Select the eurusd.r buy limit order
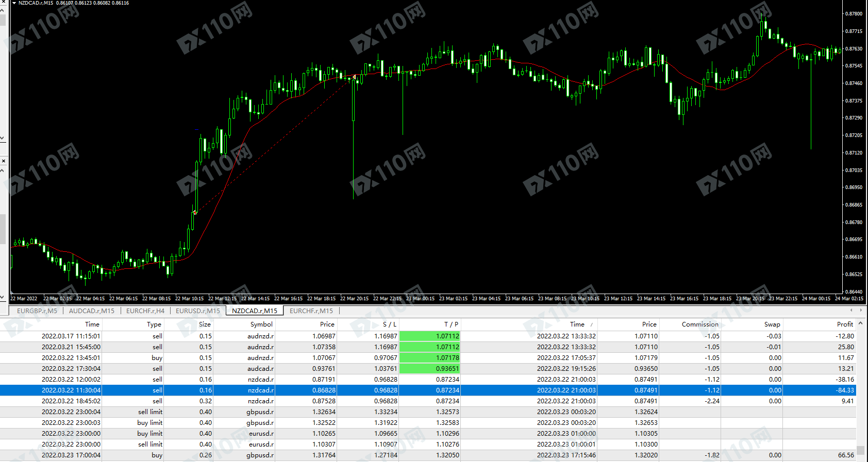The width and height of the screenshot is (868, 462). click(x=428, y=433)
